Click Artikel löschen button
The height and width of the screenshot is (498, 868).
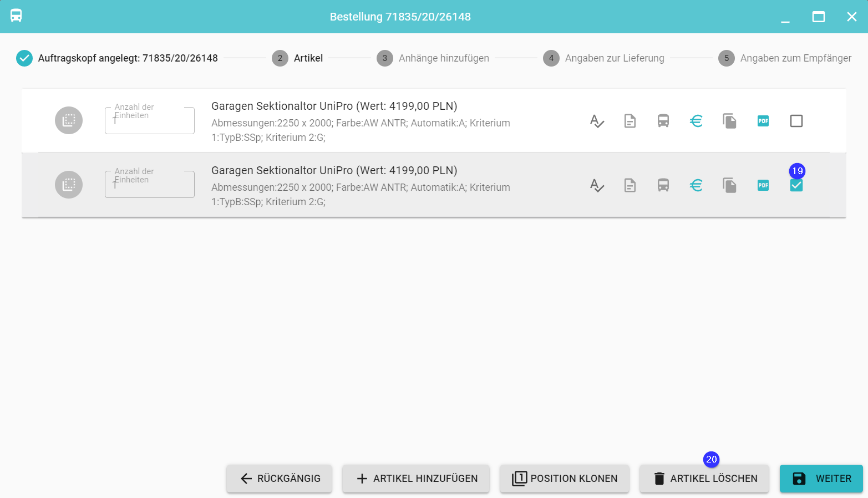pos(704,479)
